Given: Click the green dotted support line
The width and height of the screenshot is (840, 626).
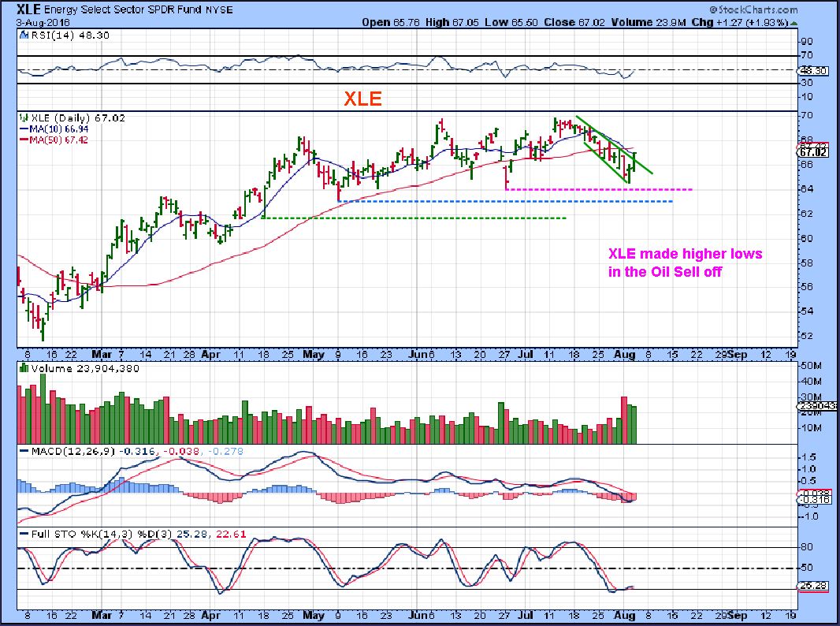Looking at the screenshot, I should tap(414, 218).
